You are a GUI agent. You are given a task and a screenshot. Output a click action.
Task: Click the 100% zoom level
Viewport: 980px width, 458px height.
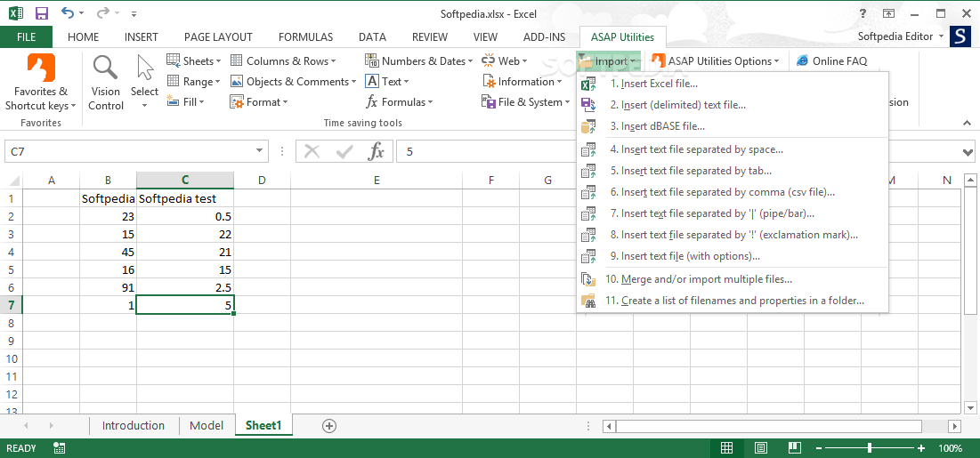coord(950,448)
